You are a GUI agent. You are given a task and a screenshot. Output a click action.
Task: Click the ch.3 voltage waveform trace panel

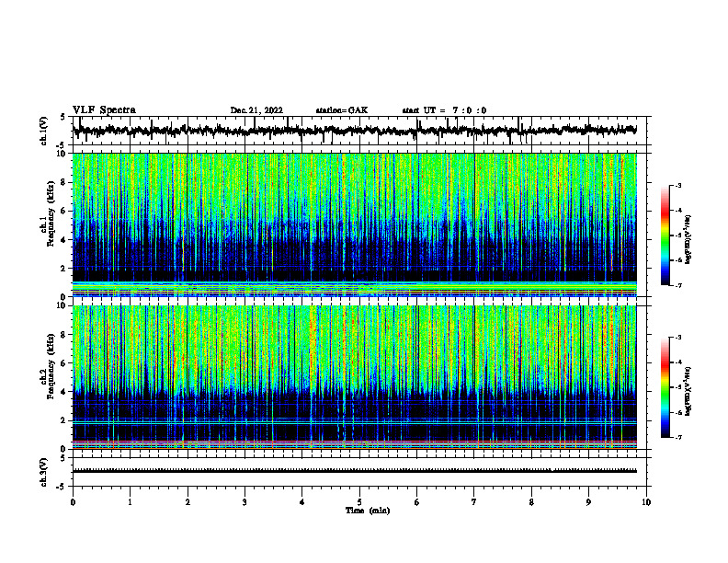coord(361,472)
